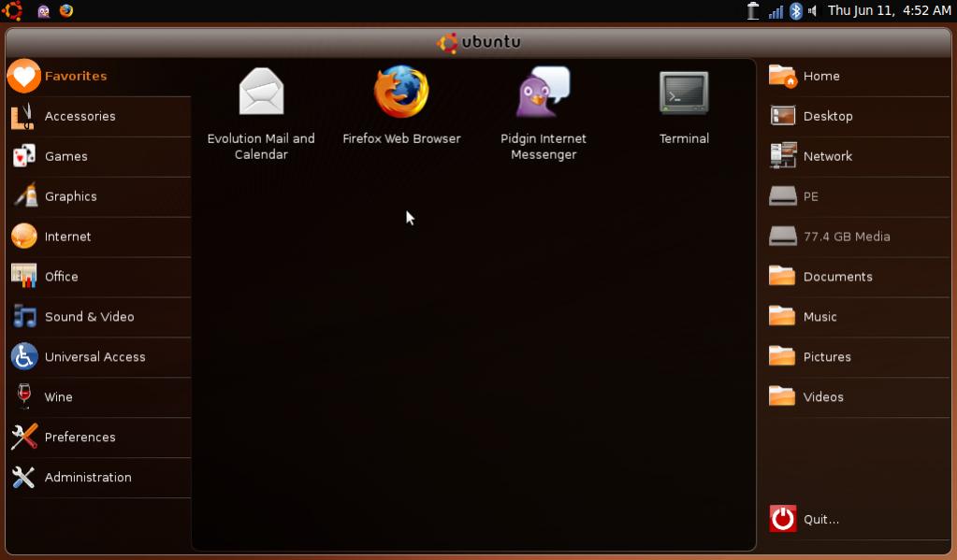Click the "PE" drive text
This screenshot has width=957, height=560.
(810, 196)
